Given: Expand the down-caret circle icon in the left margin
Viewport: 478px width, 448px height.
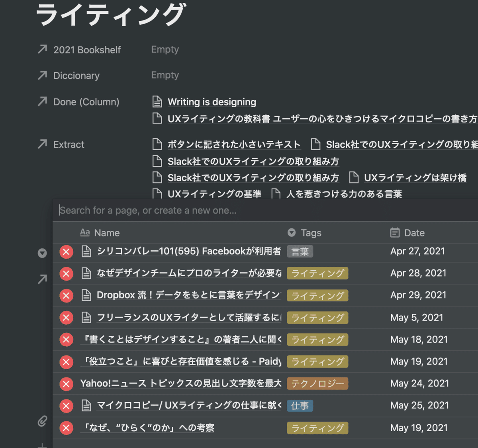Looking at the screenshot, I should coord(42,253).
